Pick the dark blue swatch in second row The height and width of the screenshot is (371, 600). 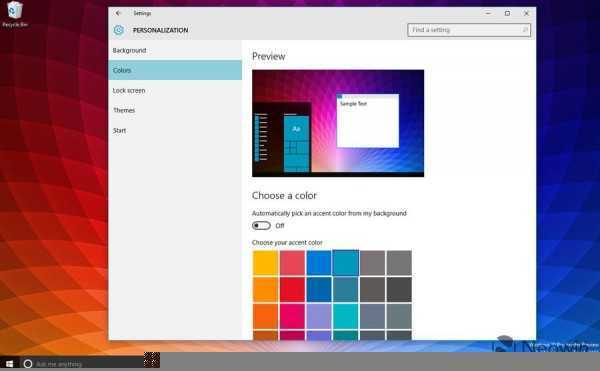coord(319,290)
